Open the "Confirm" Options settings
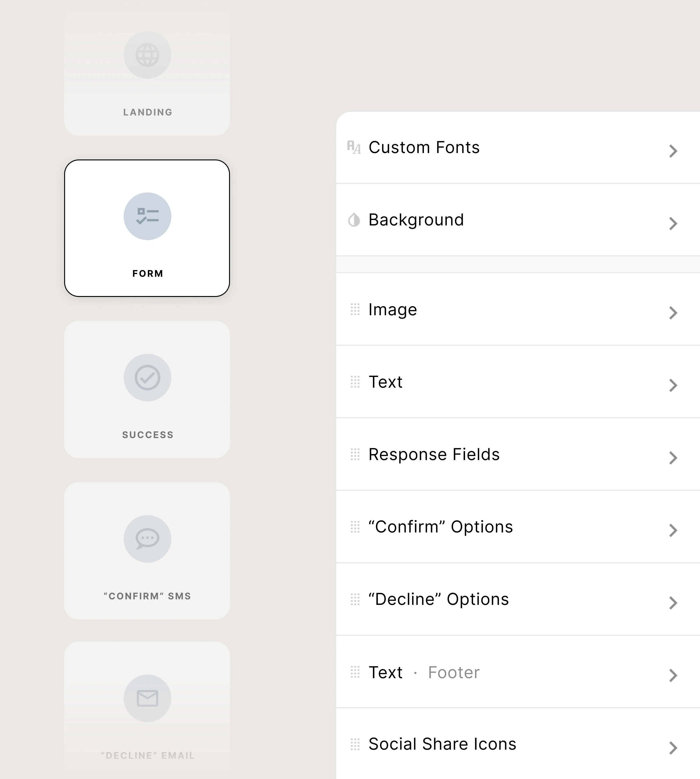The width and height of the screenshot is (700, 779). (500, 527)
